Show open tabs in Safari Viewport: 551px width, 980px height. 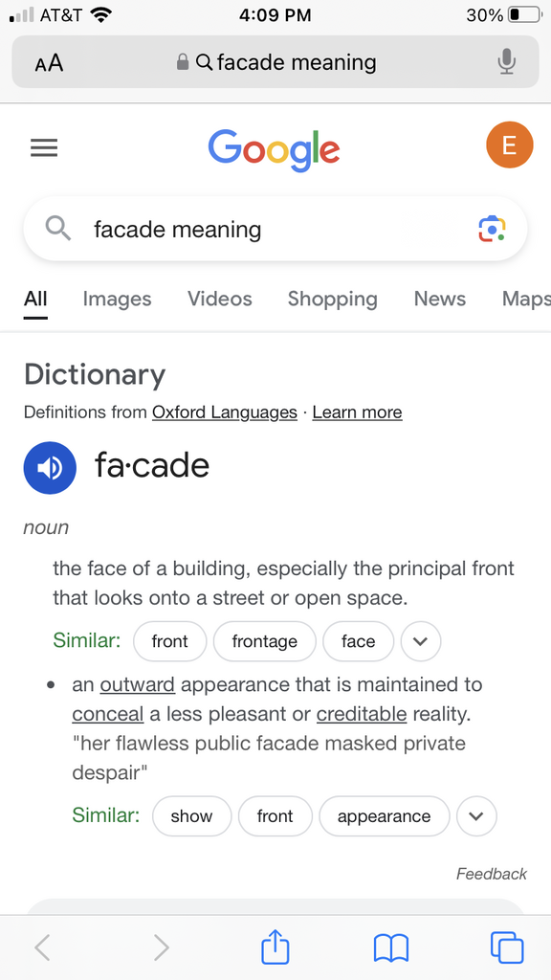[507, 947]
